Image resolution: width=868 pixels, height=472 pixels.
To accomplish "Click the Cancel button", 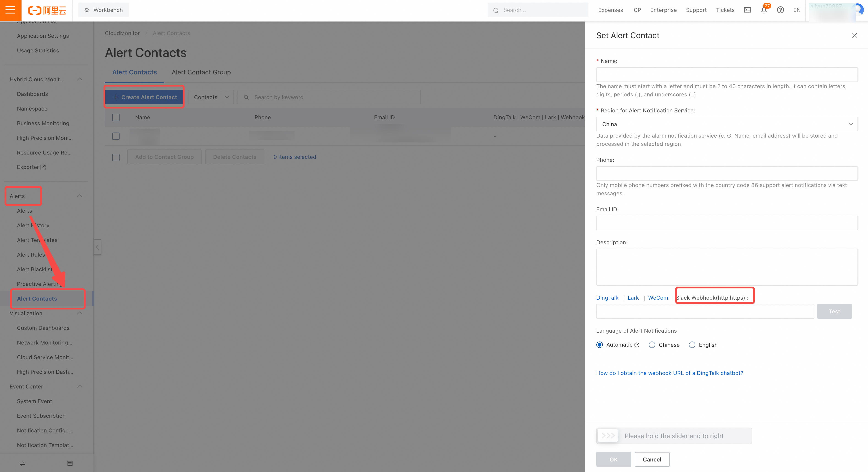I will click(x=652, y=460).
